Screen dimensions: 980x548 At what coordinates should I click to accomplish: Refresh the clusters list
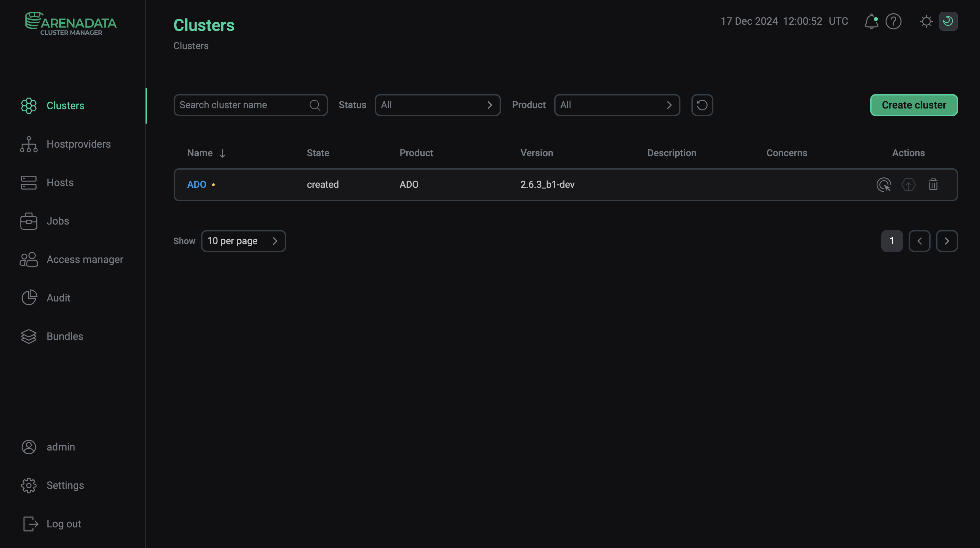pyautogui.click(x=702, y=105)
